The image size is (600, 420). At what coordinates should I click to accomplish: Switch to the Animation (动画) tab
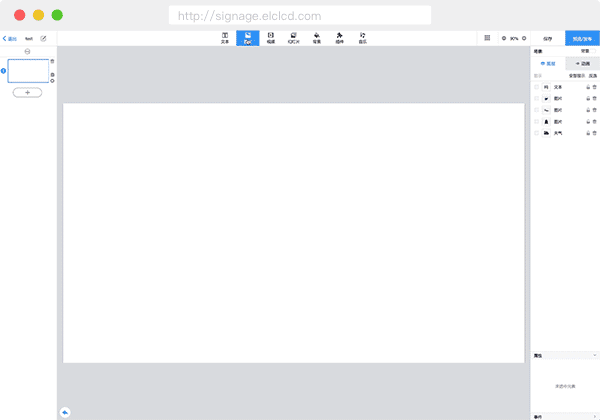click(582, 63)
